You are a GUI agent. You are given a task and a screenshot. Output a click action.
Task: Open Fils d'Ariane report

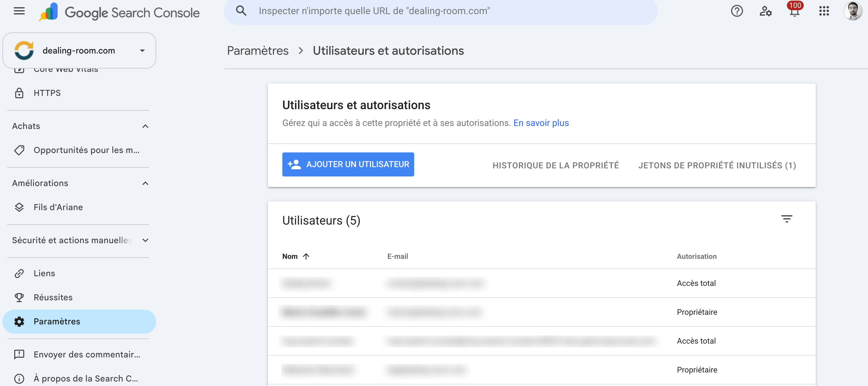tap(79, 207)
